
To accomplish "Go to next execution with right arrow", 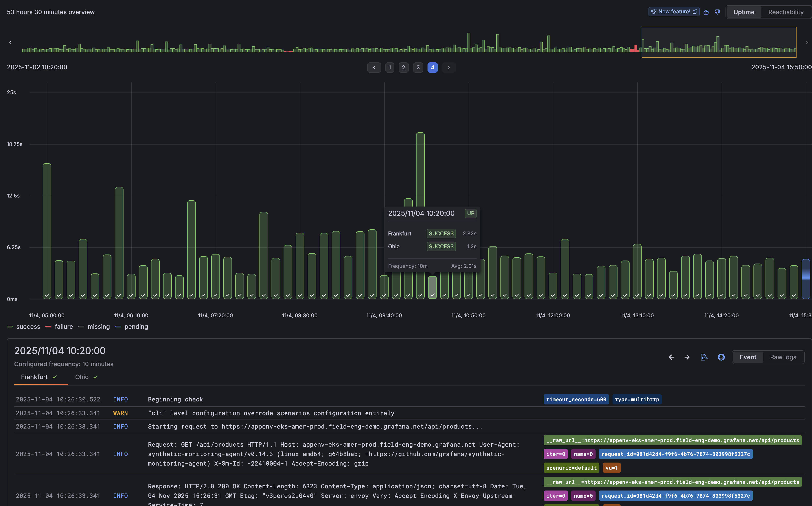I will [687, 357].
